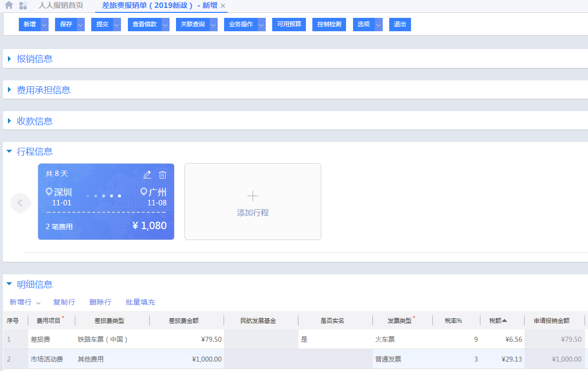The height and width of the screenshot is (371, 588).
Task: Click the 新增 button
Action: point(30,24)
